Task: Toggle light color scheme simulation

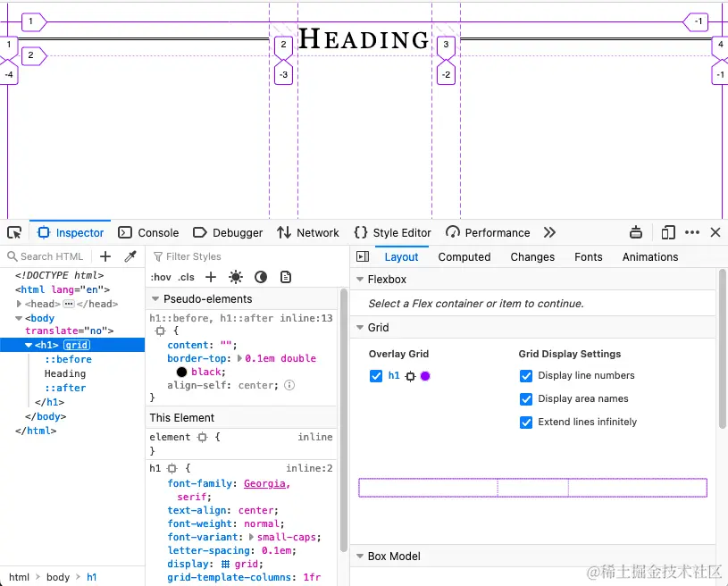Action: pyautogui.click(x=236, y=277)
